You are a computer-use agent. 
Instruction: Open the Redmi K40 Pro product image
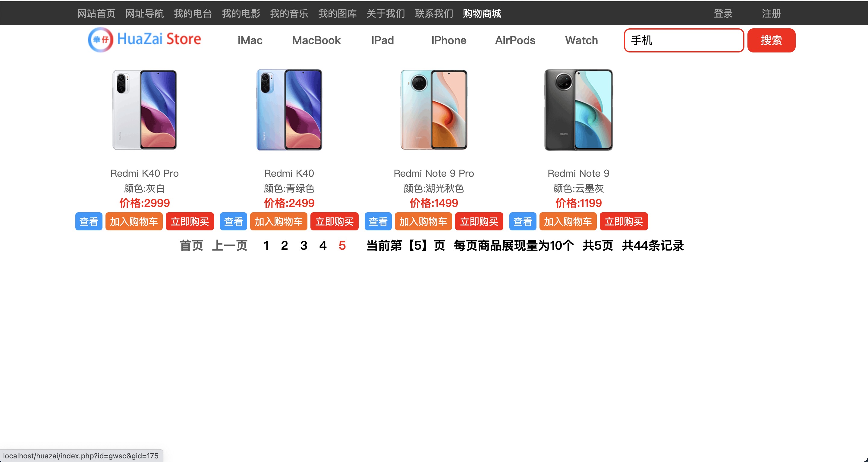pos(145,109)
